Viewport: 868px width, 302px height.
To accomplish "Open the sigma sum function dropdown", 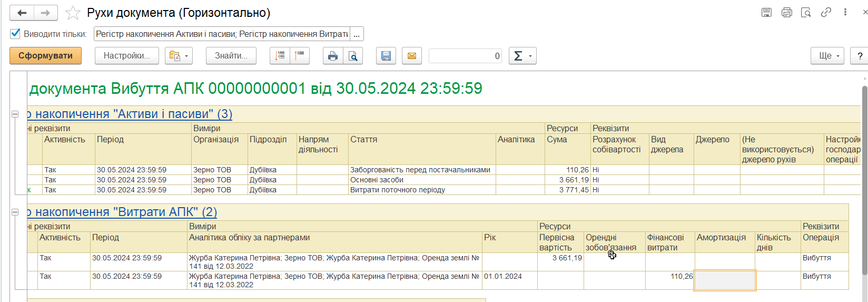I will 522,56.
